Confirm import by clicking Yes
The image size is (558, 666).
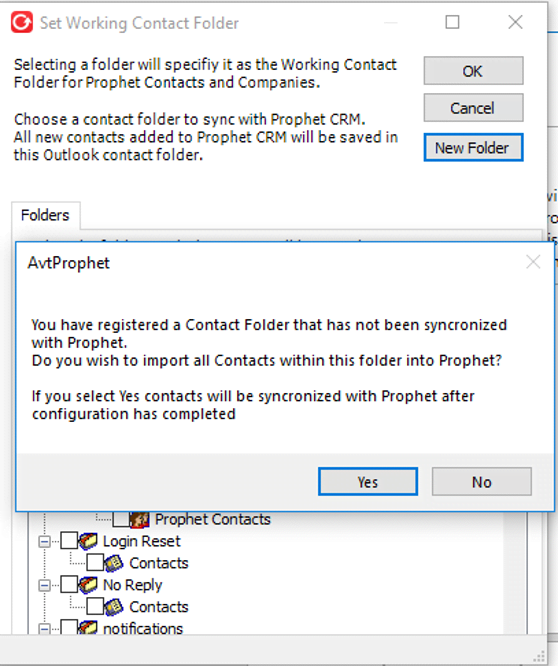(368, 482)
